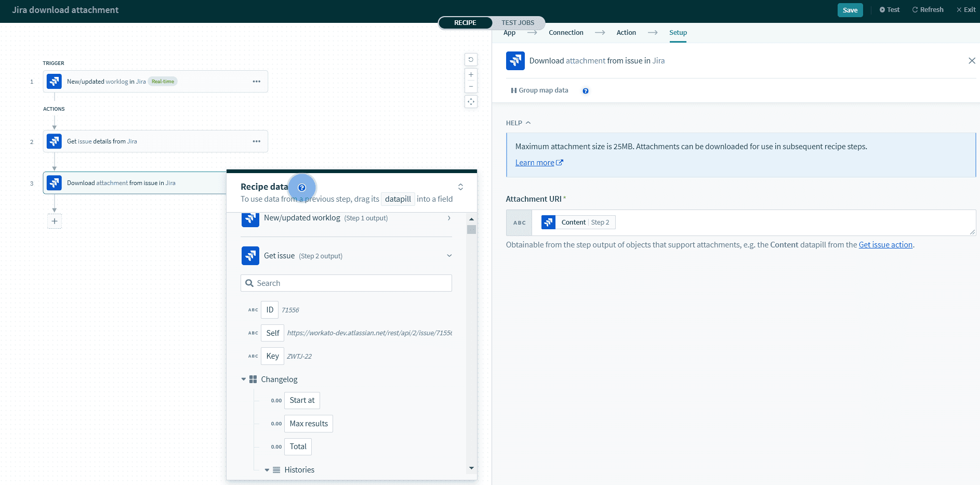Zoom out on the recipe canvas
980x485 pixels.
tap(471, 86)
